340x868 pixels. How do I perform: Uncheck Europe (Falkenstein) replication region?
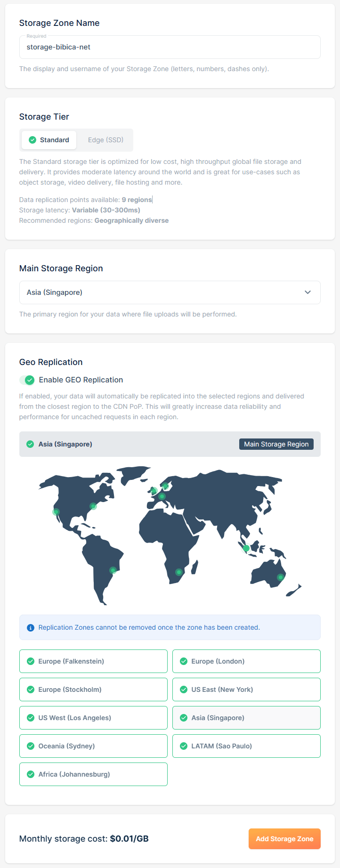point(93,661)
